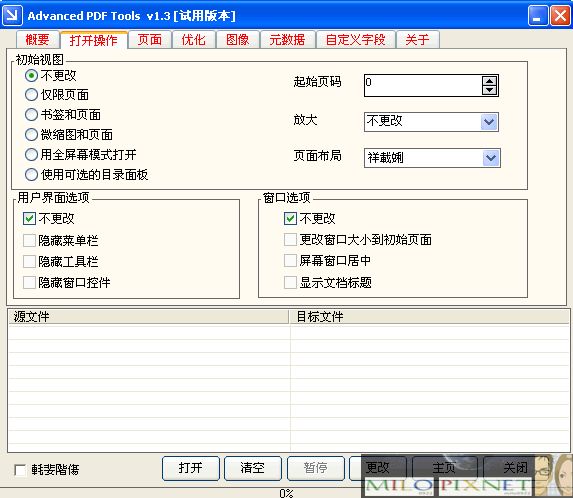This screenshot has width=573, height=498.
Task: Click the 关闭 button
Action: (516, 468)
